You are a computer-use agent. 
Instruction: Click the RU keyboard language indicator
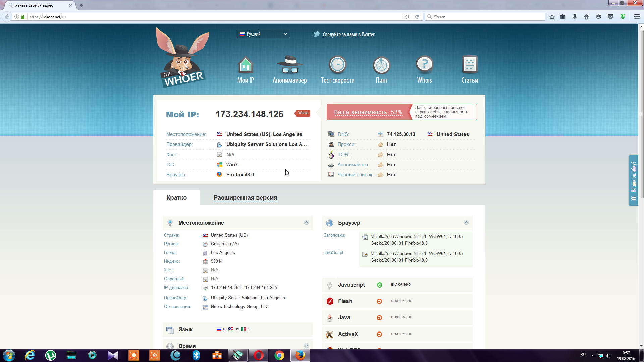coord(583,355)
